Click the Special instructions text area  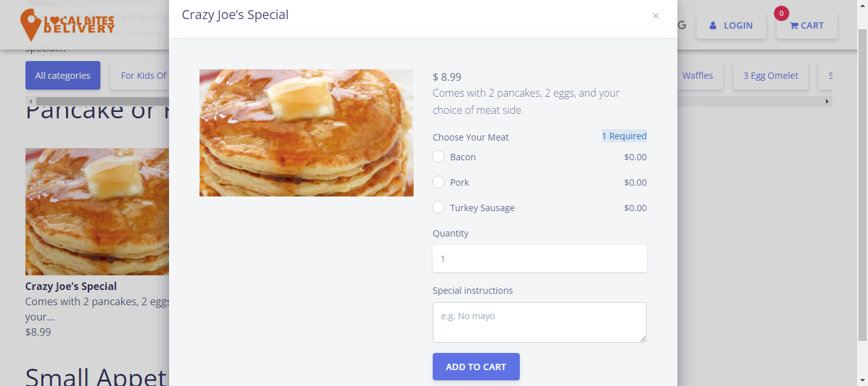(x=539, y=322)
